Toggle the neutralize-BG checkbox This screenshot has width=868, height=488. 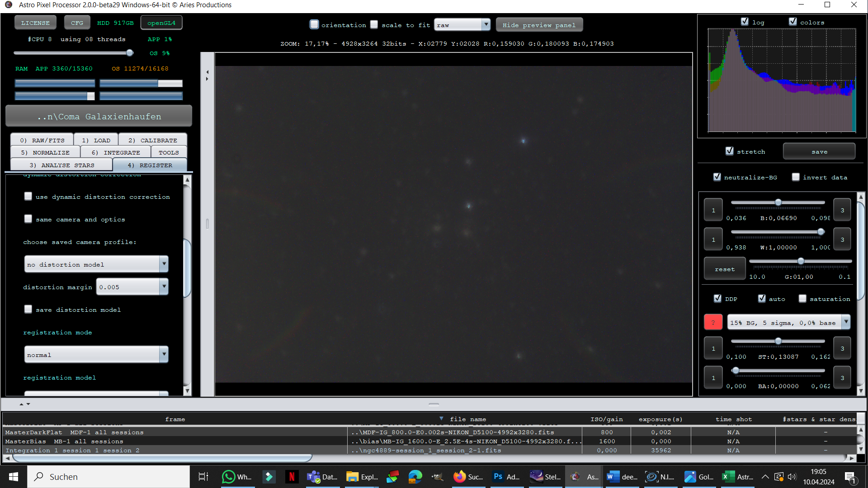click(717, 177)
